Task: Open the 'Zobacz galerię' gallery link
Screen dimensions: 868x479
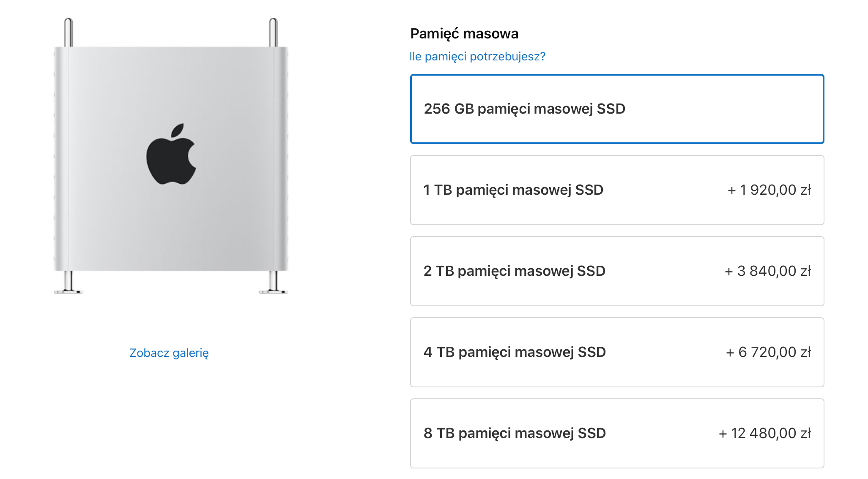Action: pyautogui.click(x=169, y=353)
